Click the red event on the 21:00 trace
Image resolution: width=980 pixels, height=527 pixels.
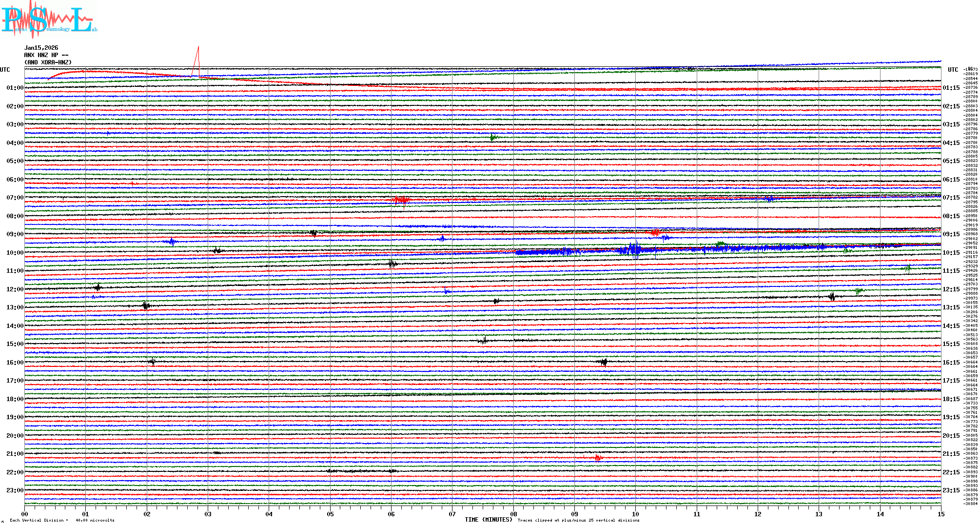tap(598, 458)
